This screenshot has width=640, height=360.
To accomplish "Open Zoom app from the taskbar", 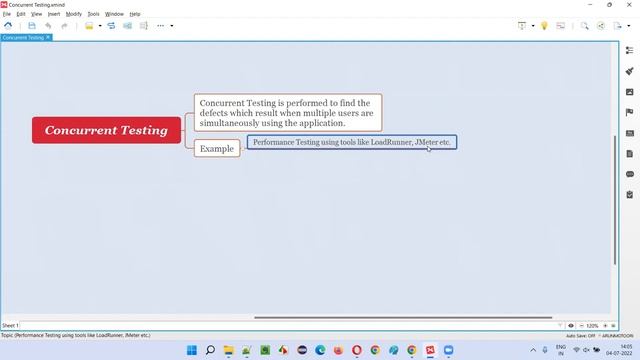I will coord(449,350).
